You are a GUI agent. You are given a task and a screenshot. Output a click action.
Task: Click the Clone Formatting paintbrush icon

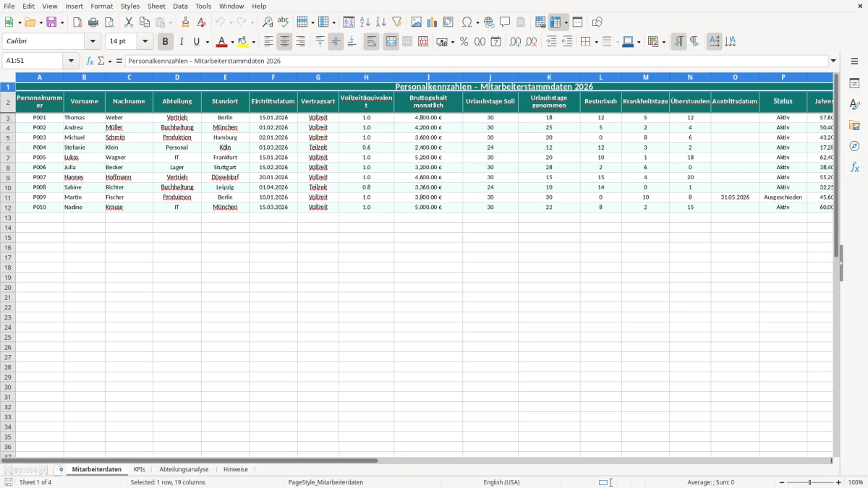coord(186,22)
